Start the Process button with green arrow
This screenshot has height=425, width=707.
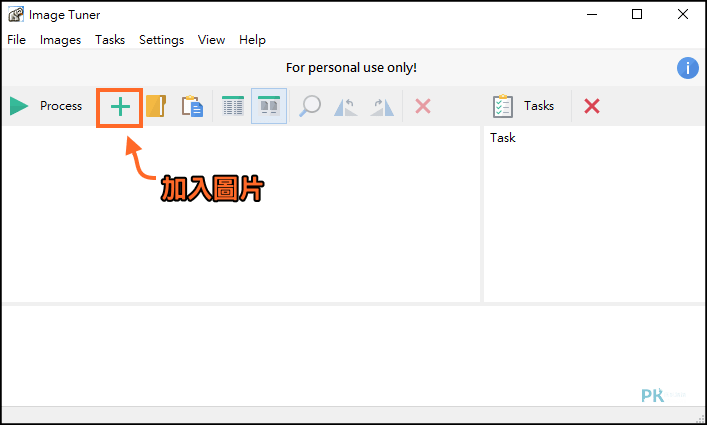(x=46, y=106)
